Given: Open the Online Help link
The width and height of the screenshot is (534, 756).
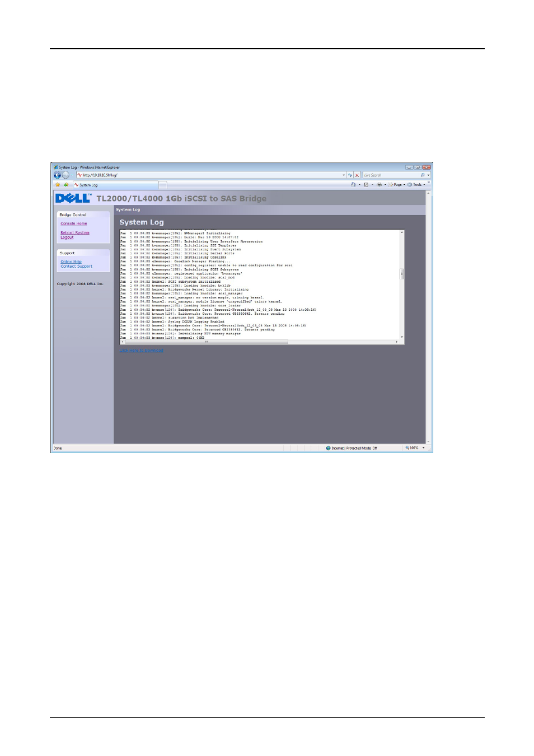Looking at the screenshot, I should click(x=71, y=262).
